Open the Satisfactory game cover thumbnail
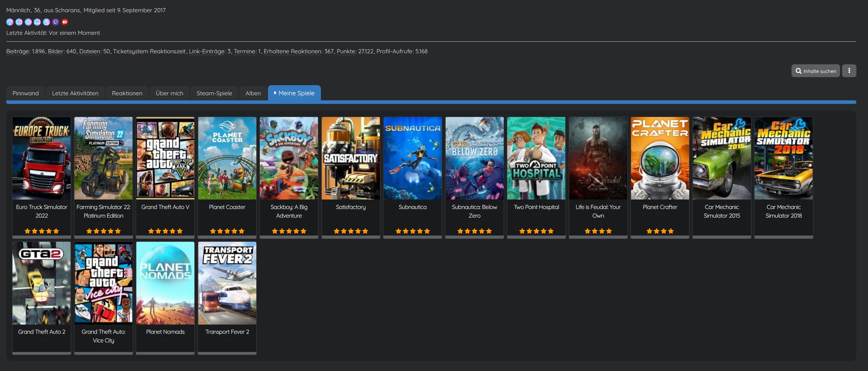868x371 pixels. click(350, 158)
